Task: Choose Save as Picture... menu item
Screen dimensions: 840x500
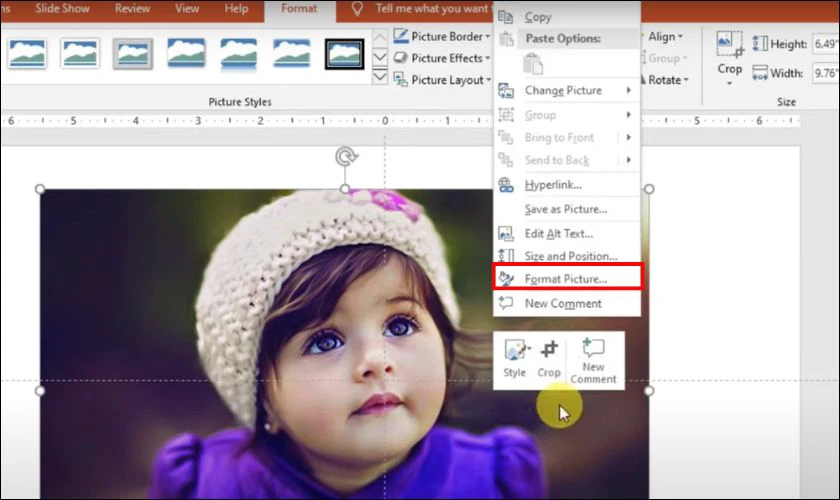Action: [566, 210]
